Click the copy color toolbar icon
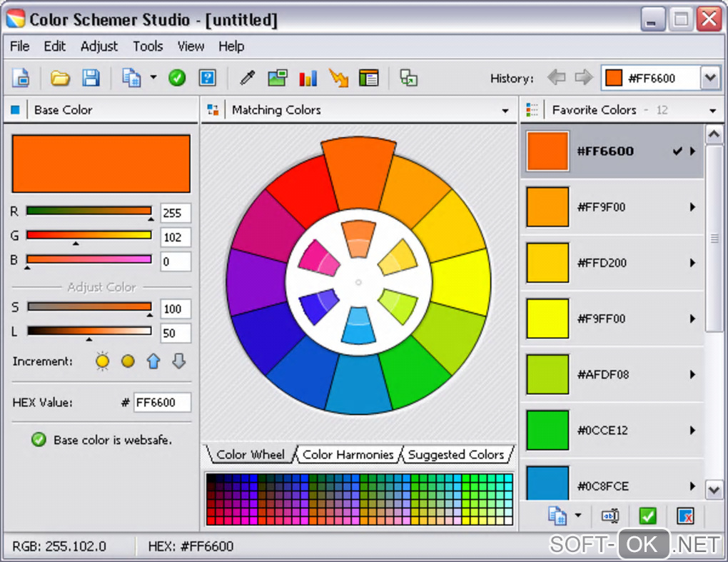Image resolution: width=728 pixels, height=562 pixels. 131,78
